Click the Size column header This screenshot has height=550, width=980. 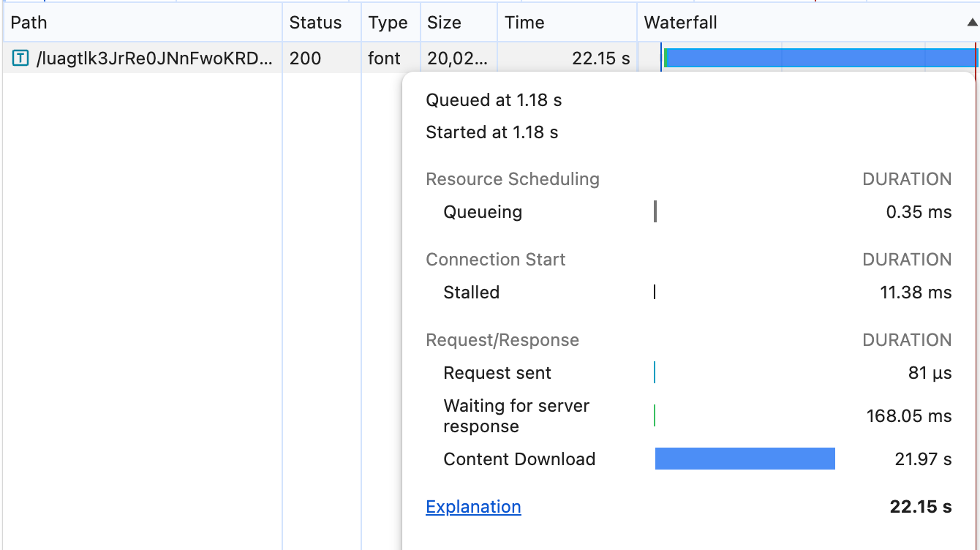[x=445, y=23]
